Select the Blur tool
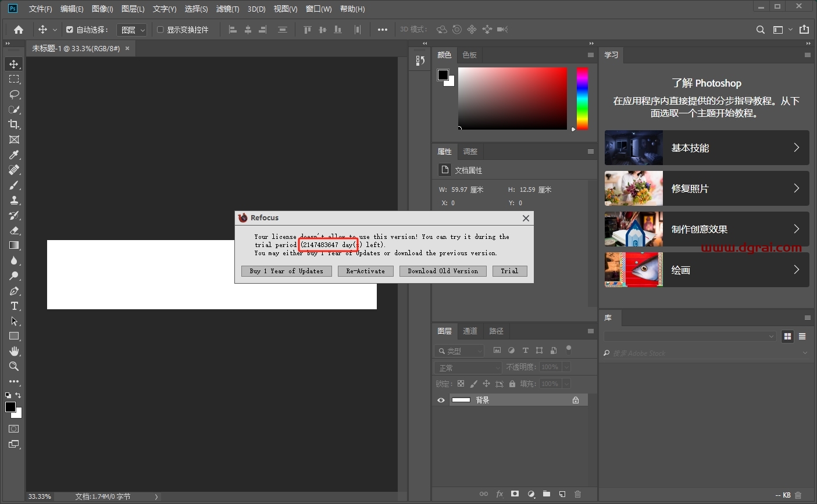Viewport: 817px width, 504px height. [x=14, y=260]
